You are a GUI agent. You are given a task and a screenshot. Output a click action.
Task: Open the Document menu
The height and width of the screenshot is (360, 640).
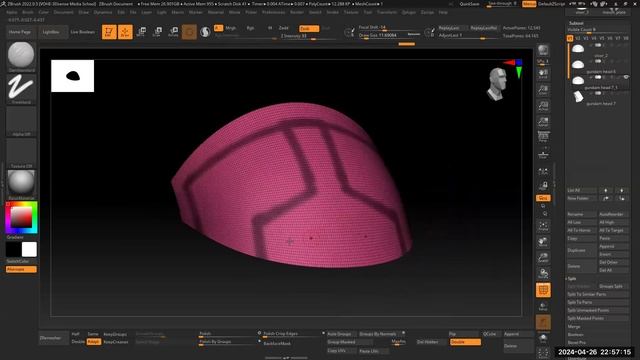[x=63, y=12]
